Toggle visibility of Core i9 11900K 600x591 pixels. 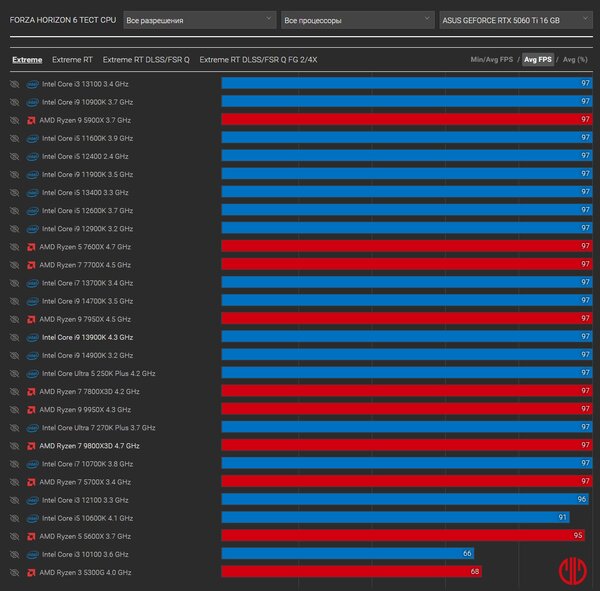tap(15, 175)
